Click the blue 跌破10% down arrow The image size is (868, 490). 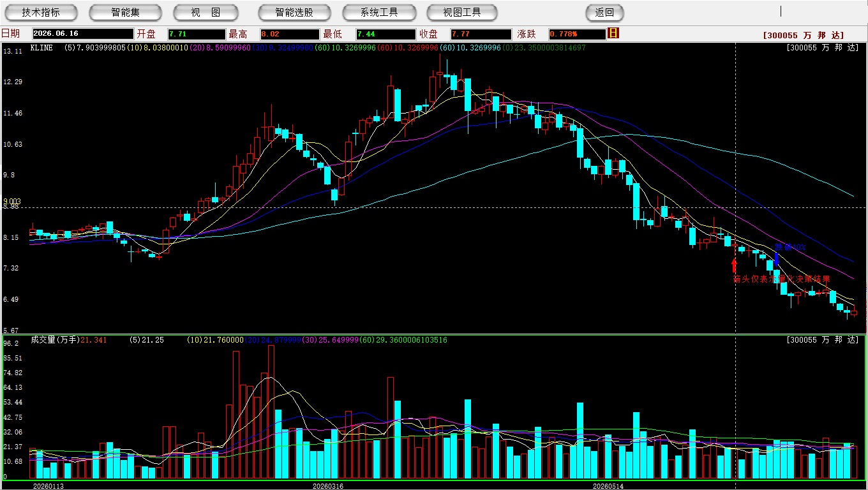point(776,259)
